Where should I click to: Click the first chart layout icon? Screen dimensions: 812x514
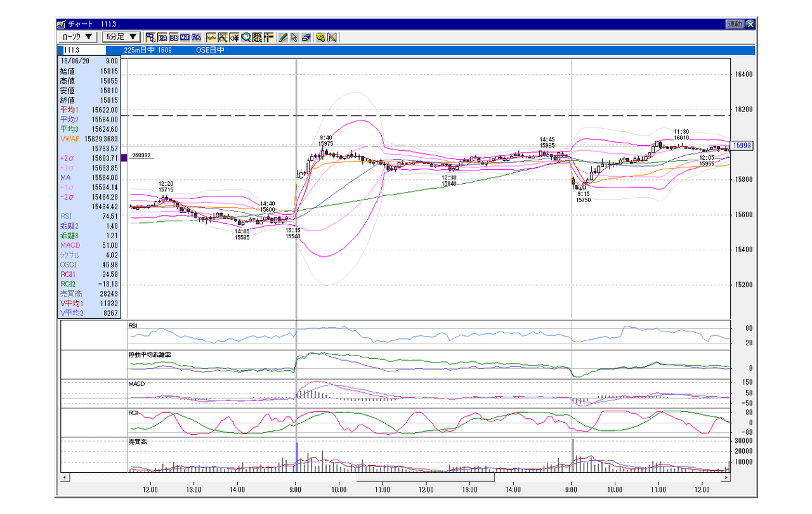pyautogui.click(x=151, y=37)
